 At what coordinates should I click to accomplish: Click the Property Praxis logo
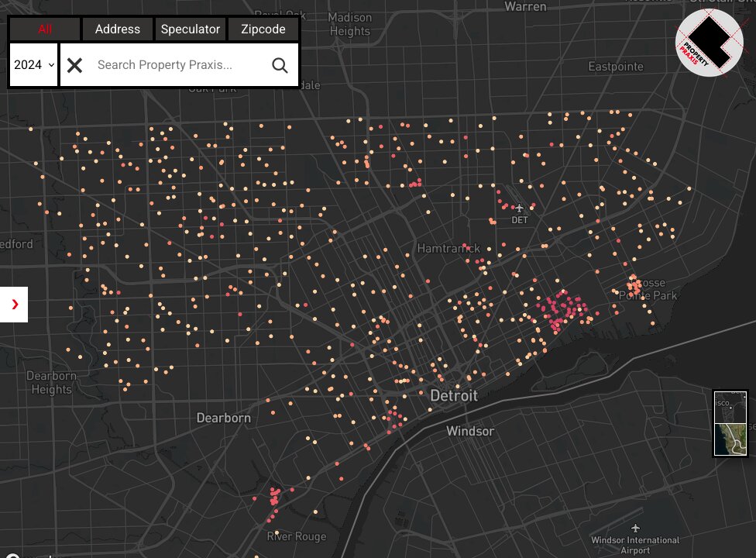pyautogui.click(x=709, y=43)
